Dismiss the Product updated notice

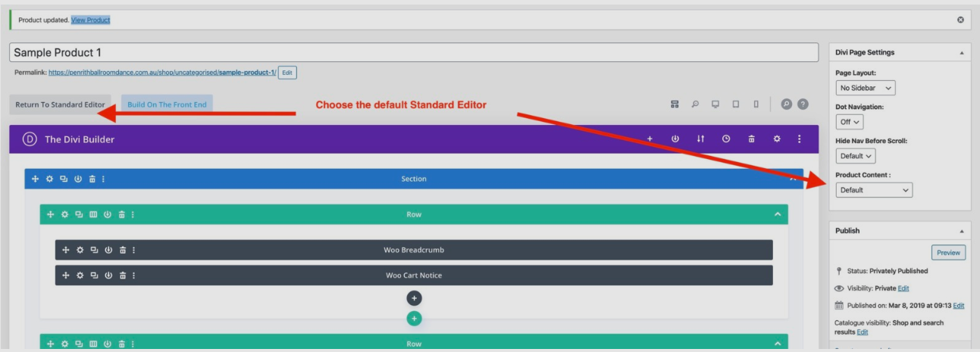click(960, 20)
